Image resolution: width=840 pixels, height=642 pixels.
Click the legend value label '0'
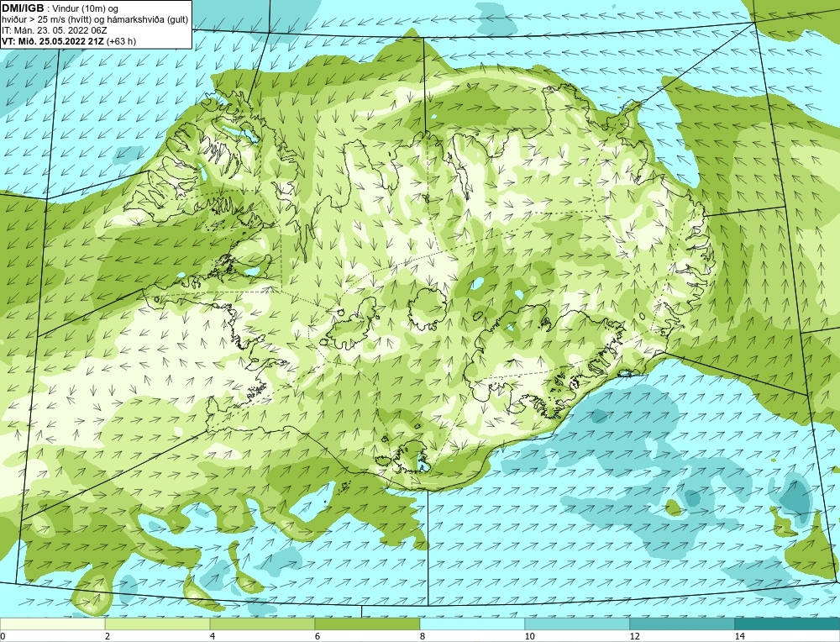(x=3, y=636)
